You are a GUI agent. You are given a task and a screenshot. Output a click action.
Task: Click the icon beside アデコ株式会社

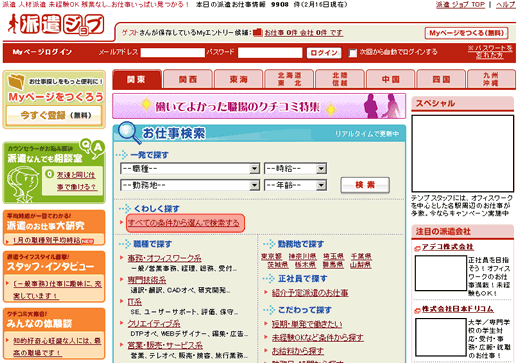coord(417,248)
